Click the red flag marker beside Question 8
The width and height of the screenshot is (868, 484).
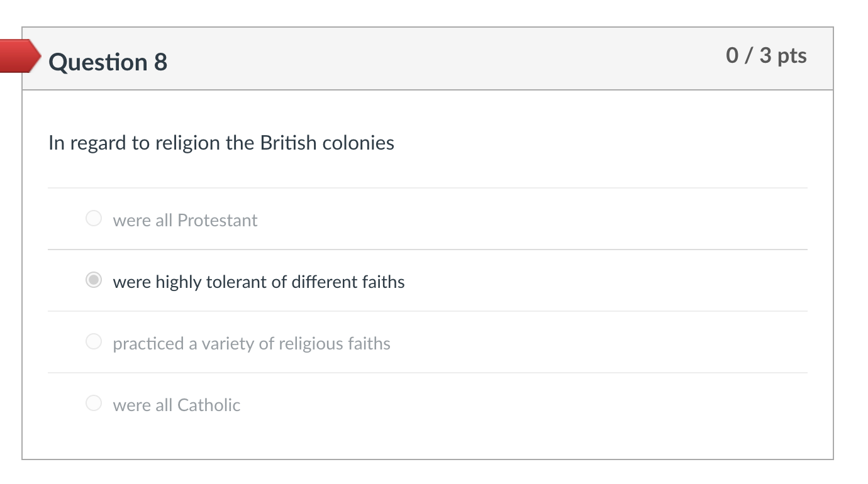click(x=19, y=56)
